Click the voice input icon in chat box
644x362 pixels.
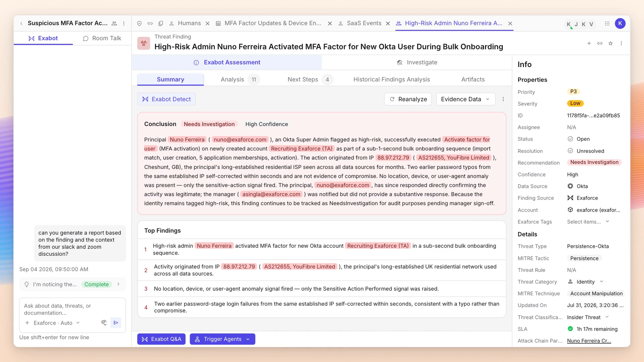(x=104, y=323)
